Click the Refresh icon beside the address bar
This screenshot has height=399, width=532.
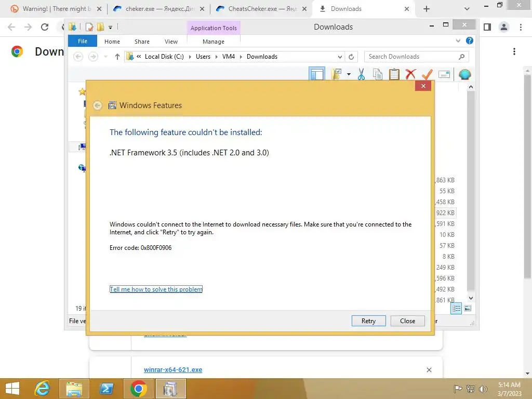pos(351,57)
